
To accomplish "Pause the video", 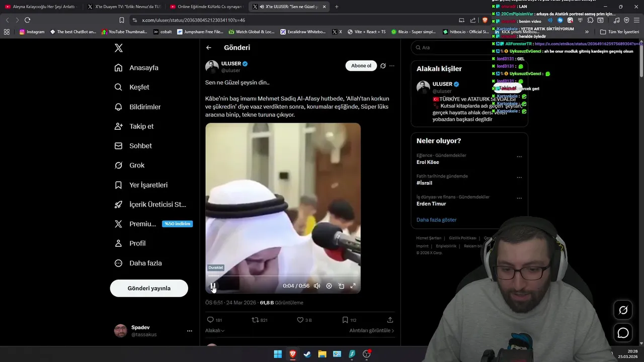I will (213, 286).
